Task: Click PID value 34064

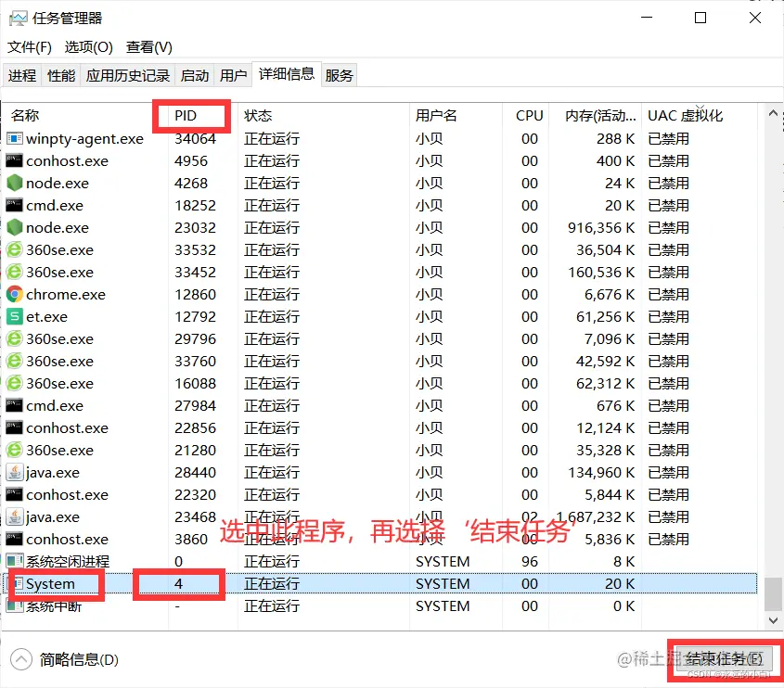Action: 195,138
